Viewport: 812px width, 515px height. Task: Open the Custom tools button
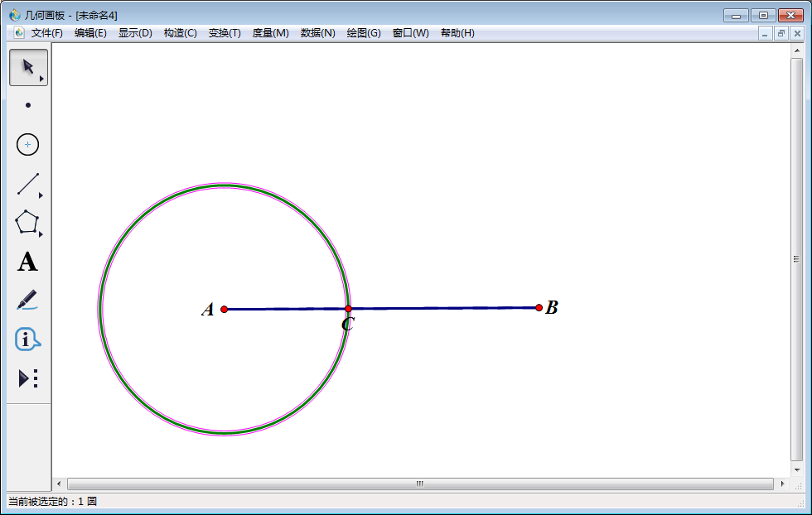click(x=28, y=378)
